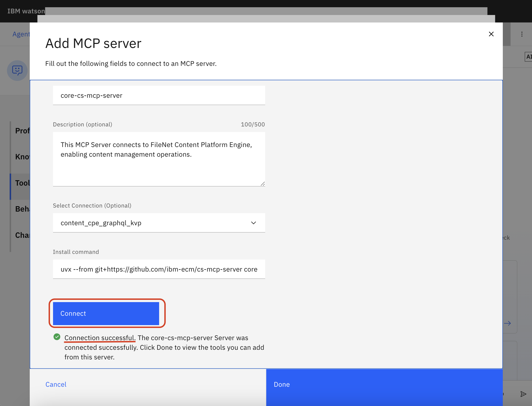Click the install command field
The image size is (532, 406).
click(x=159, y=269)
